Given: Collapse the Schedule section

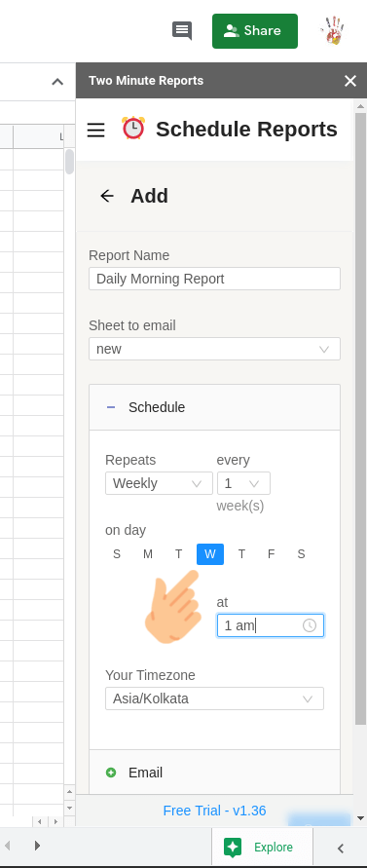Looking at the screenshot, I should click(x=214, y=407).
